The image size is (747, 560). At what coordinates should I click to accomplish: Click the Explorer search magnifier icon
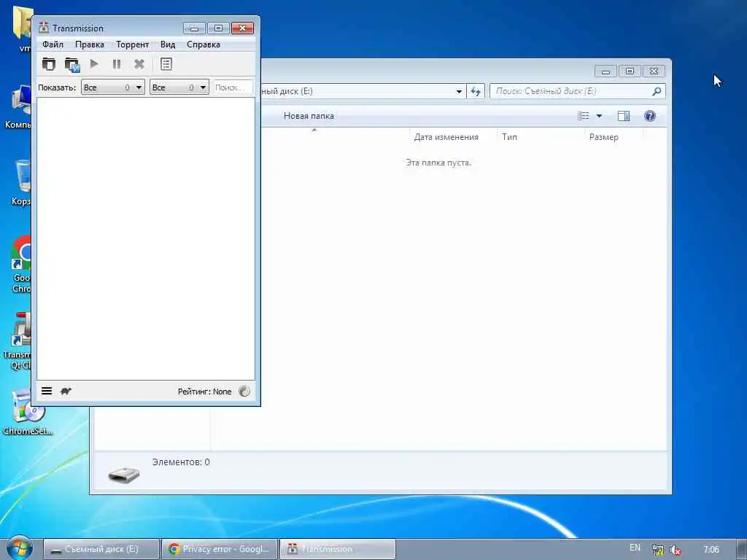click(x=657, y=91)
